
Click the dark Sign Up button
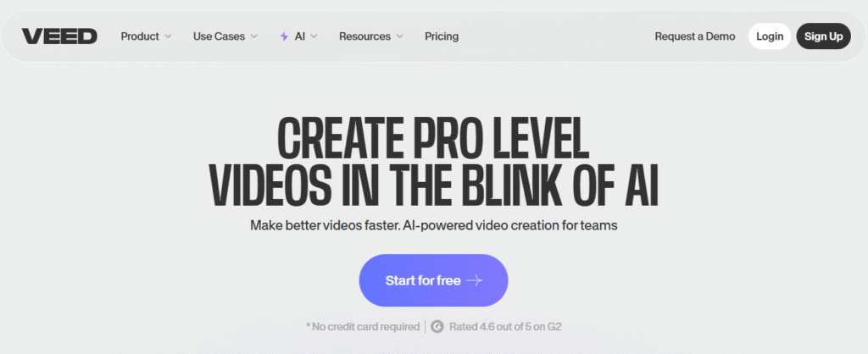(824, 36)
